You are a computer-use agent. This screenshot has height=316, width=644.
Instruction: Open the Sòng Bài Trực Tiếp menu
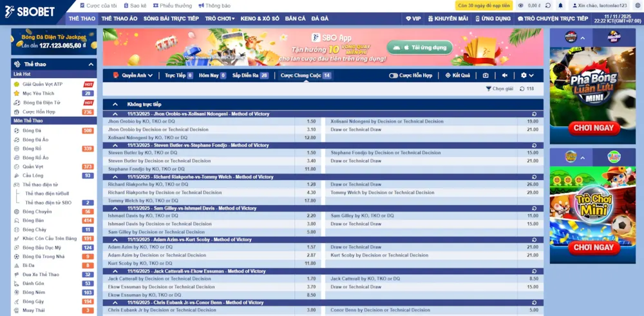171,19
